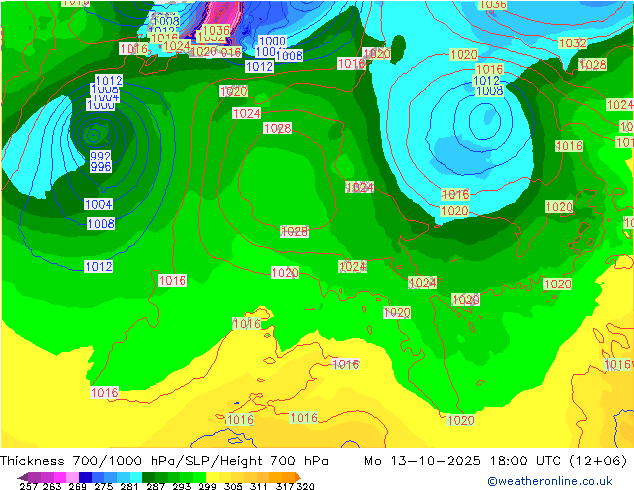Click the legend value 263
This screenshot has width=634, height=490.
point(52,486)
